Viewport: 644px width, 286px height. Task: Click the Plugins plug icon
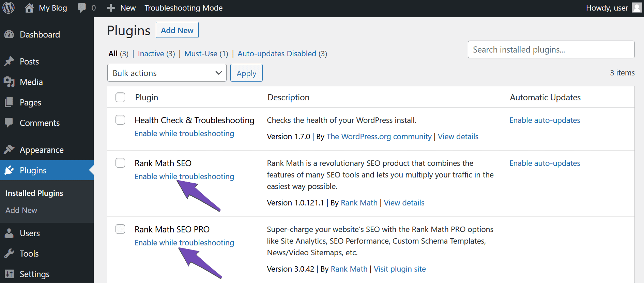(x=9, y=170)
